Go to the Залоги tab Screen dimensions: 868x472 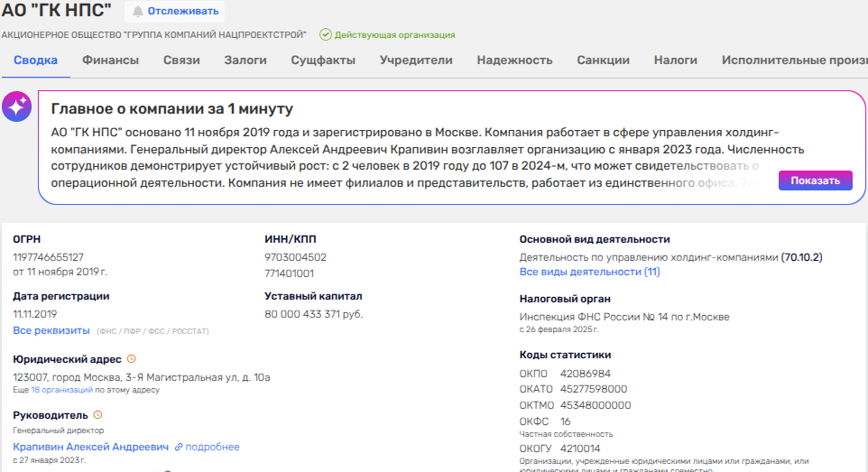click(245, 60)
